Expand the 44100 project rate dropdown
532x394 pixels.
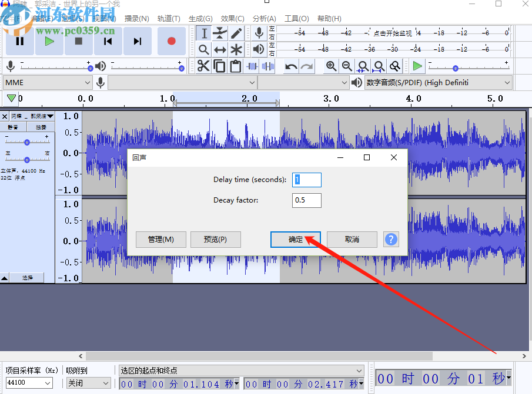(x=31, y=383)
